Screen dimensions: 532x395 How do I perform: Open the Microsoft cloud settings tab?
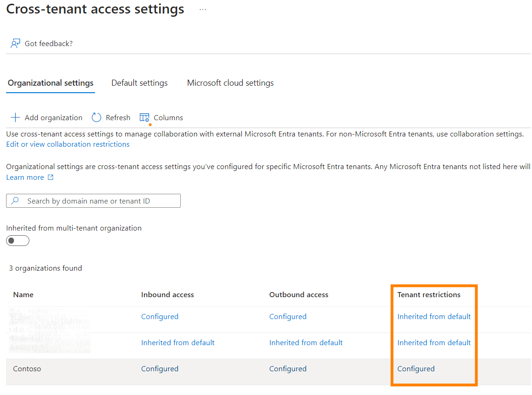point(230,82)
